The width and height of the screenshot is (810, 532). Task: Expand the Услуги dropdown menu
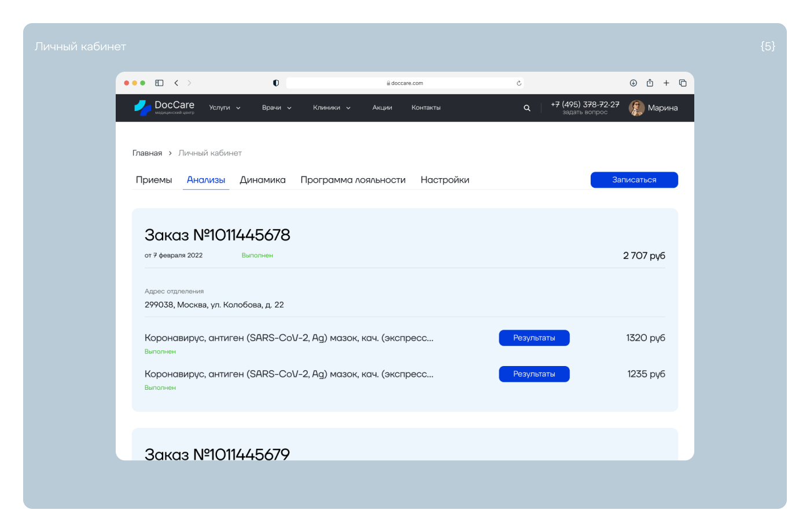click(224, 108)
